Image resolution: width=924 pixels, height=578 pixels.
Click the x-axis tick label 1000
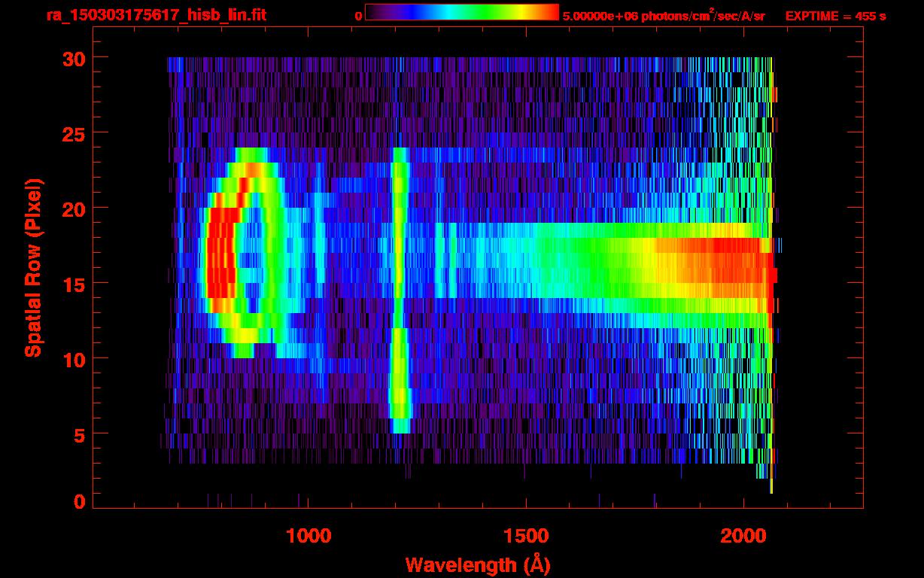coord(309,535)
